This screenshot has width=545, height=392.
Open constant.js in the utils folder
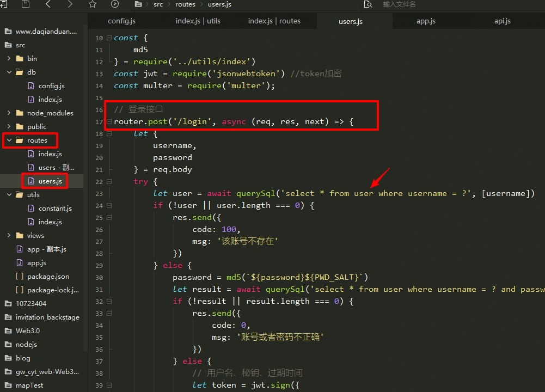[x=55, y=209]
